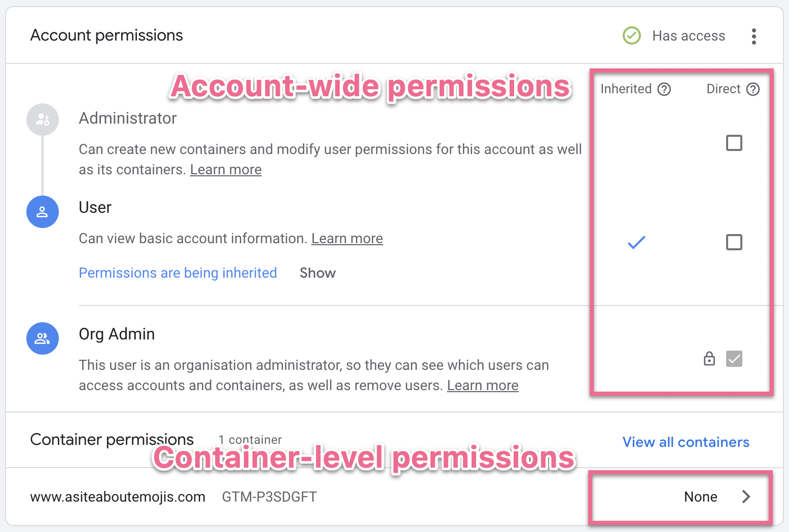The height and width of the screenshot is (532, 789).
Task: Click the blue User role icon
Action: pyautogui.click(x=43, y=212)
